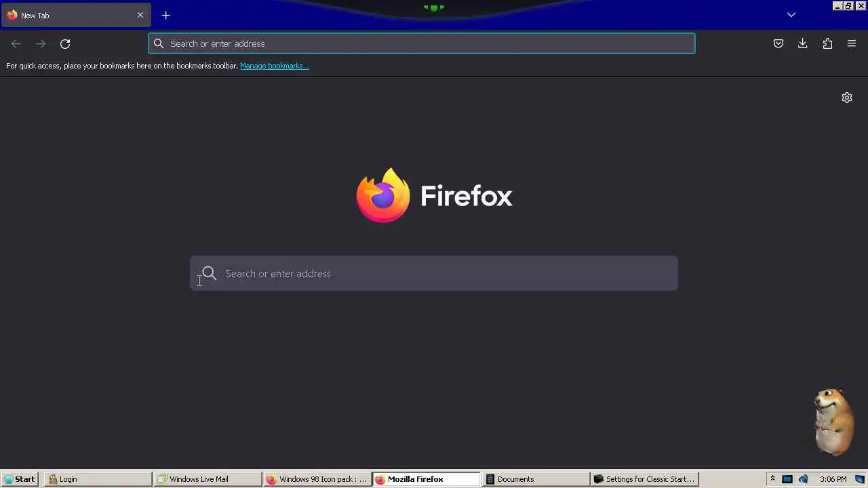Switch to Windows 98 Icon pack window

coord(317,479)
